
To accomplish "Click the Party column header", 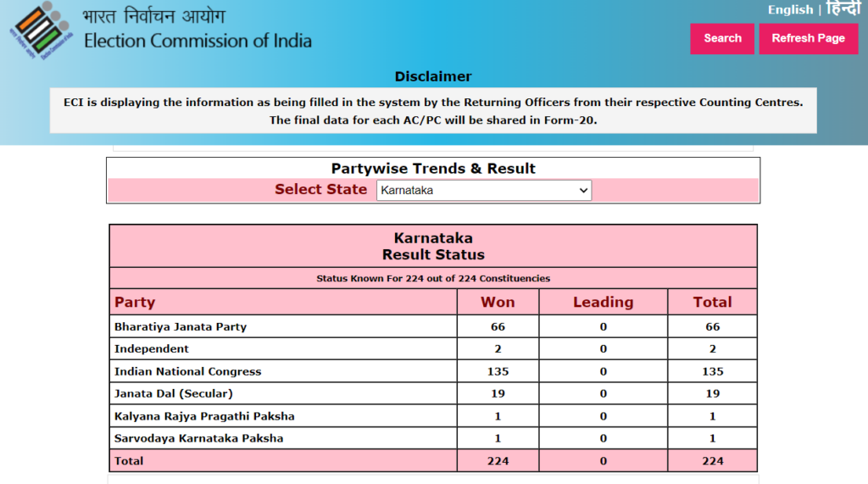I will pos(135,303).
